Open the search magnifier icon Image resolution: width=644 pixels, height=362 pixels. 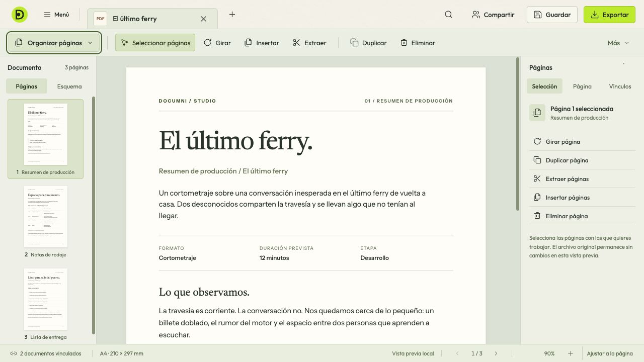[448, 15]
